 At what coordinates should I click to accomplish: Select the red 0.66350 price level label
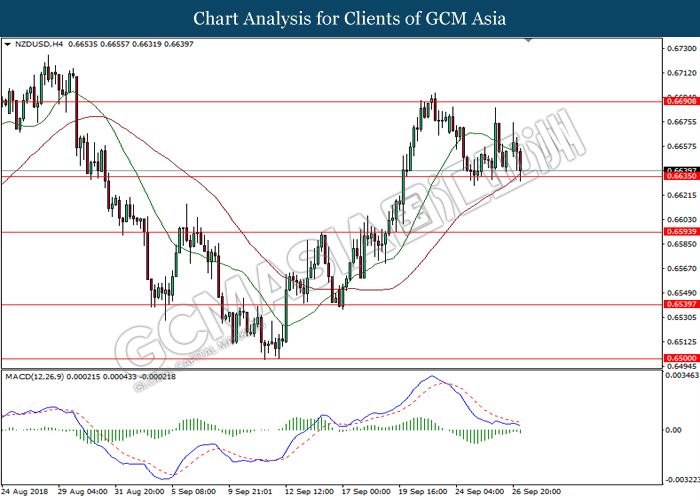click(x=681, y=176)
